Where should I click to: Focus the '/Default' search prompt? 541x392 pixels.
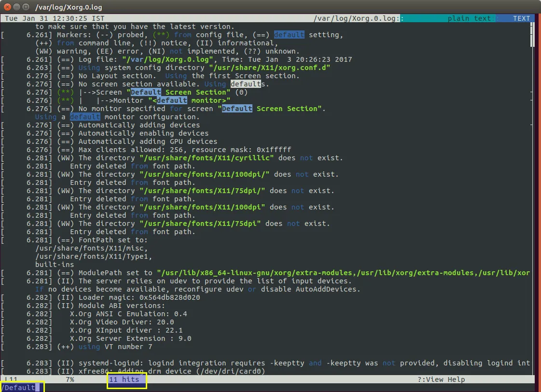click(19, 387)
